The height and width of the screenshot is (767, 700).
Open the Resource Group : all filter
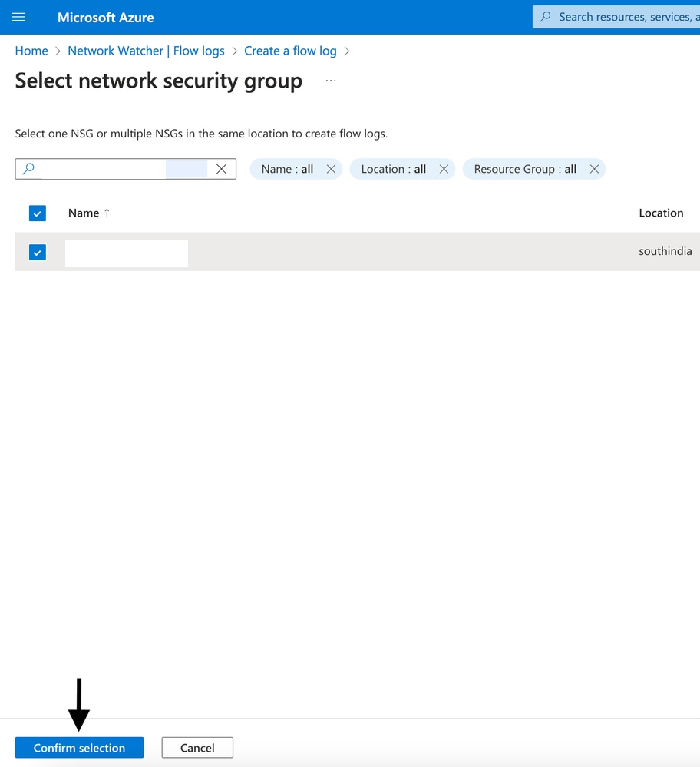click(x=525, y=169)
